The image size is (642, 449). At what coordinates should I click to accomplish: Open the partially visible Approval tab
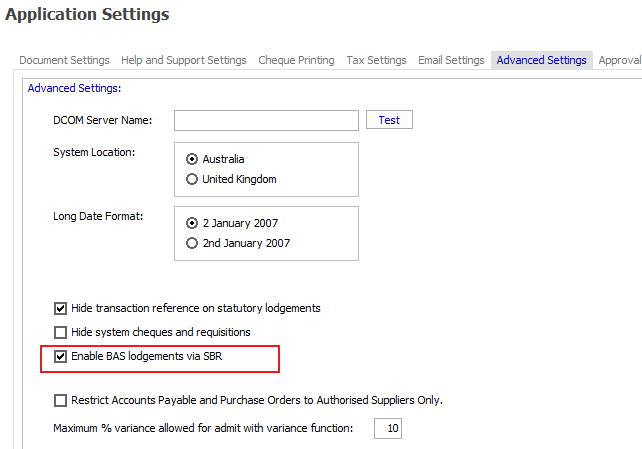(x=620, y=60)
